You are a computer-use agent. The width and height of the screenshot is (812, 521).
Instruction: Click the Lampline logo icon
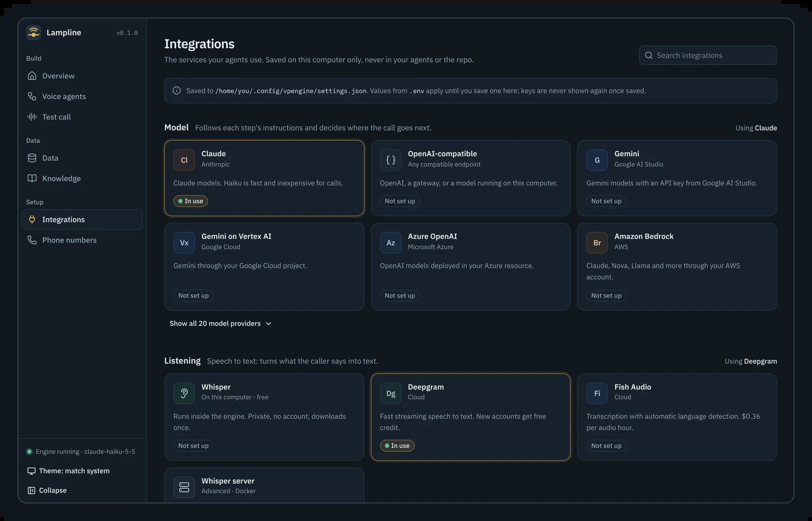coord(34,33)
